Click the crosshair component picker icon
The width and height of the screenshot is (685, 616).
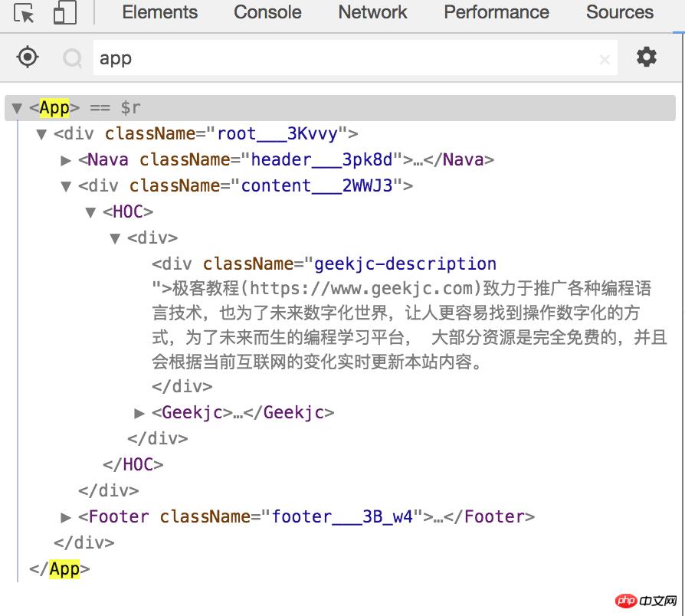pyautogui.click(x=26, y=57)
